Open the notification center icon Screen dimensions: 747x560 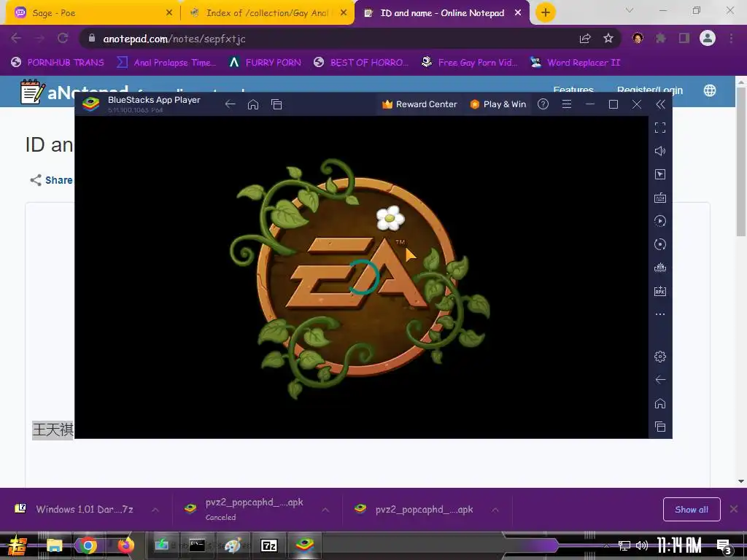click(724, 545)
